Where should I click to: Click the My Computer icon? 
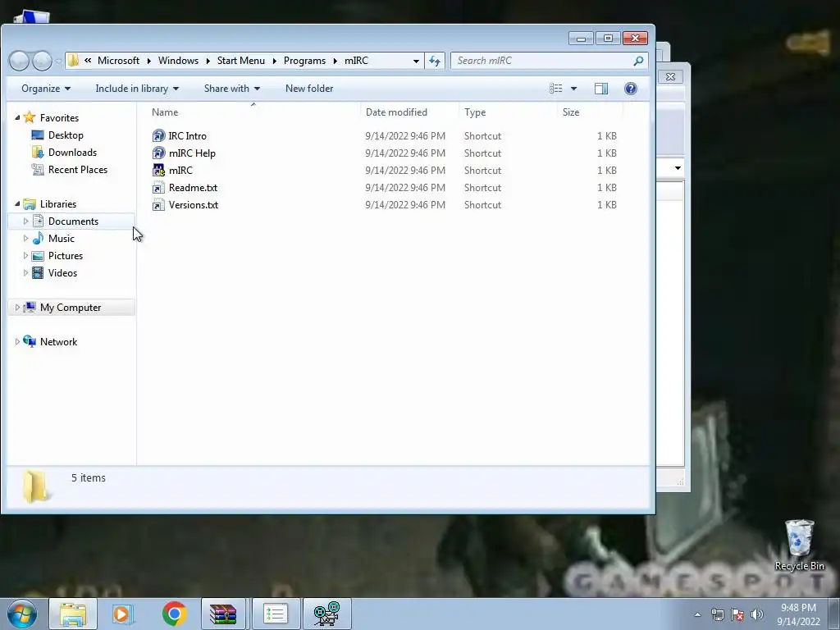30,307
